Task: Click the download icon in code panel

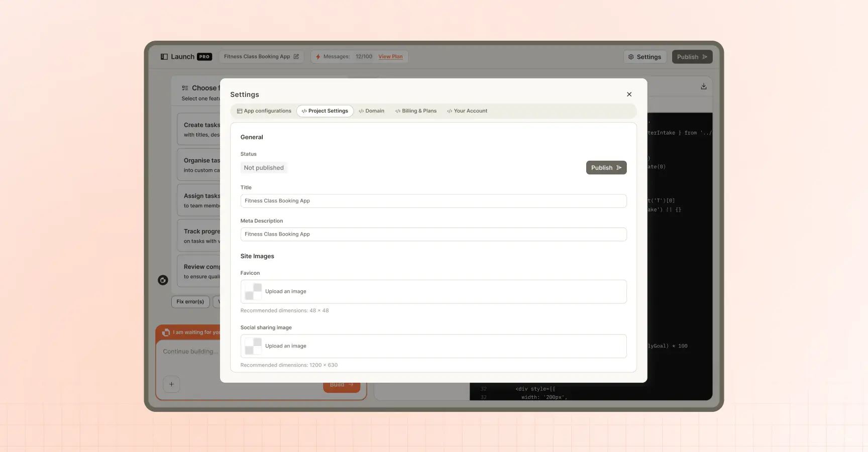Action: pos(704,86)
